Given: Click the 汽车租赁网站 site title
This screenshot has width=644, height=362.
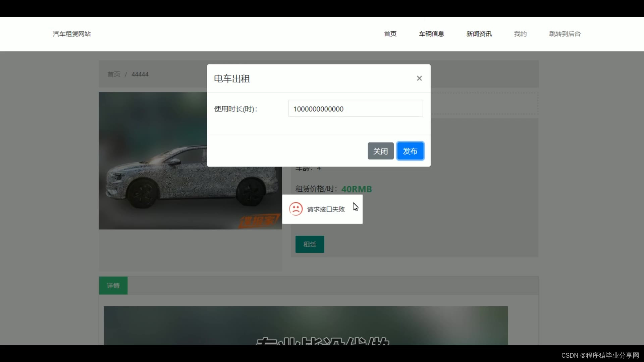Looking at the screenshot, I should point(72,34).
